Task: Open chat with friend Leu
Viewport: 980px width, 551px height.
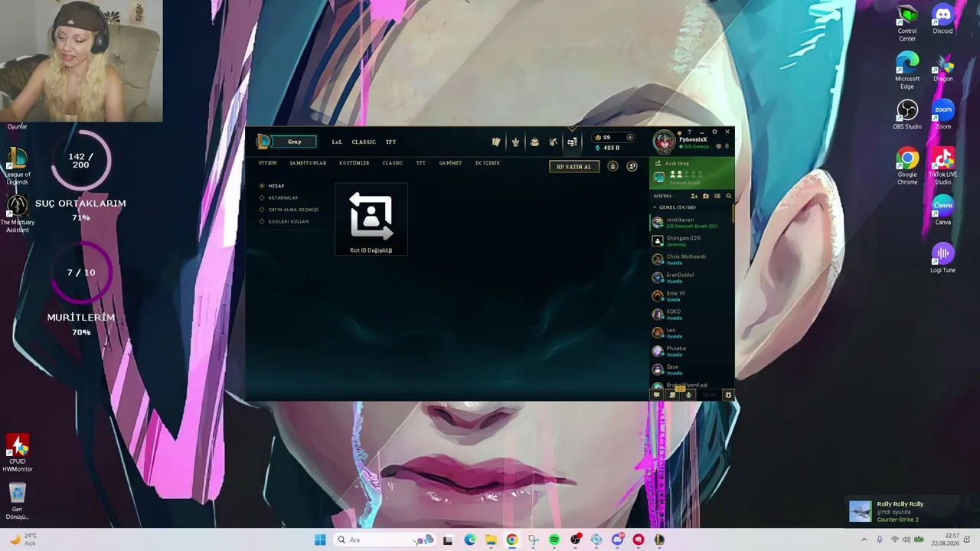Action: pos(691,333)
